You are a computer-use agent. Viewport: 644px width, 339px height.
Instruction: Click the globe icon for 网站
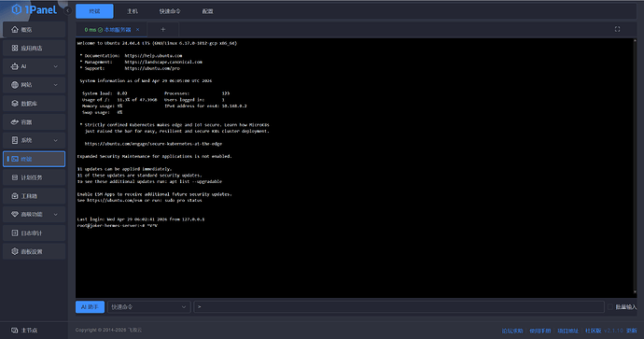15,85
